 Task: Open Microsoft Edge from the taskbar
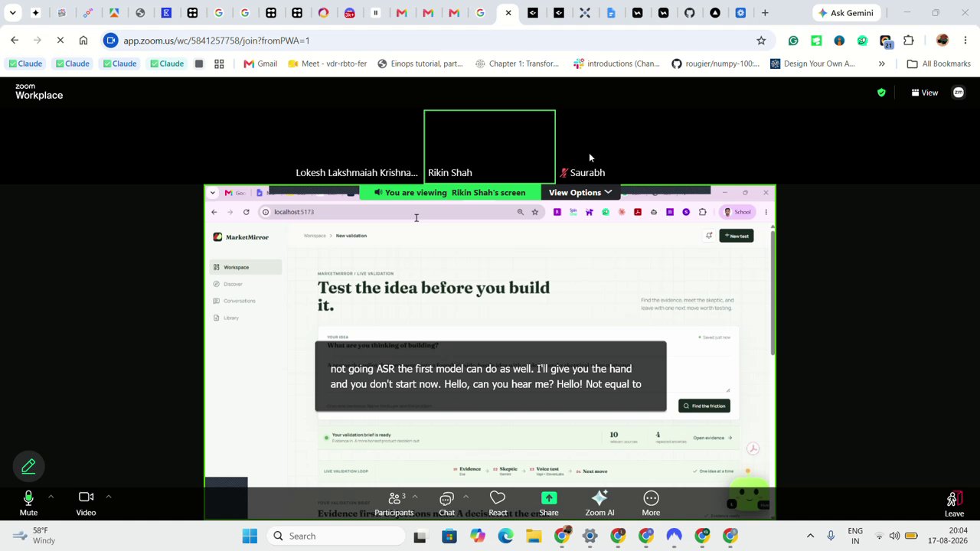click(505, 536)
